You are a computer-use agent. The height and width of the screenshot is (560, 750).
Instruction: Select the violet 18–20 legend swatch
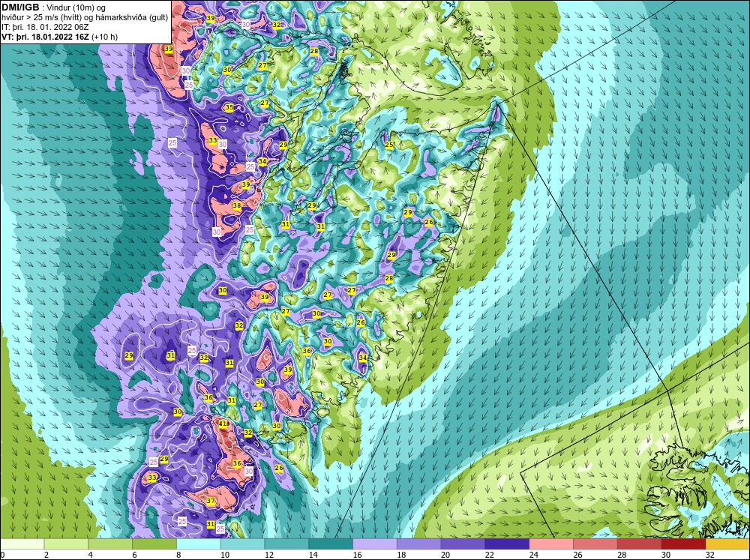(419, 544)
